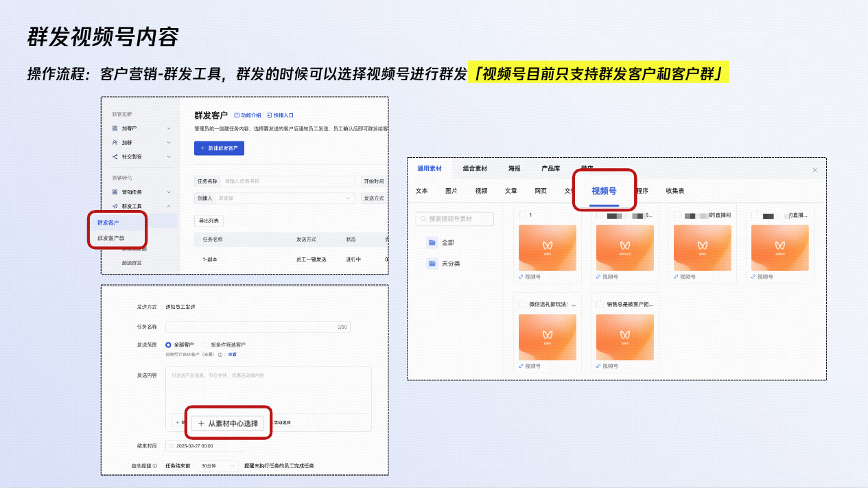Expand the 社交裂变 sidebar chevron
868x488 pixels.
169,156
